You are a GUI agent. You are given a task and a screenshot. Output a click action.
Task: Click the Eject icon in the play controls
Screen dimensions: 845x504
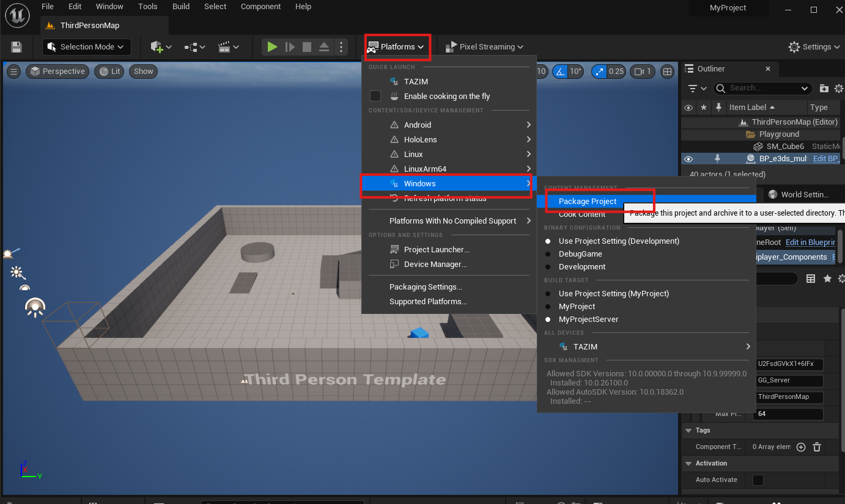click(x=324, y=47)
